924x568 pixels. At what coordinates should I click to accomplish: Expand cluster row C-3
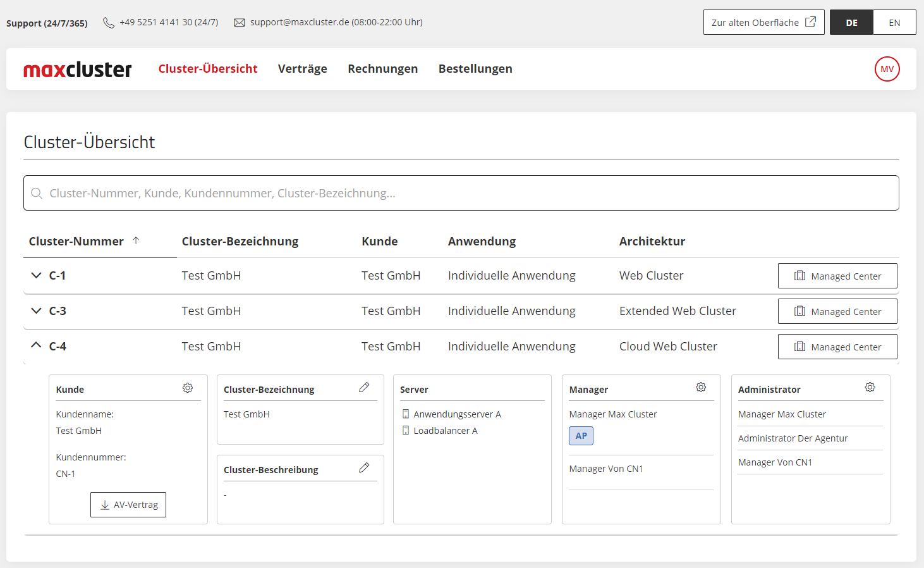point(36,311)
